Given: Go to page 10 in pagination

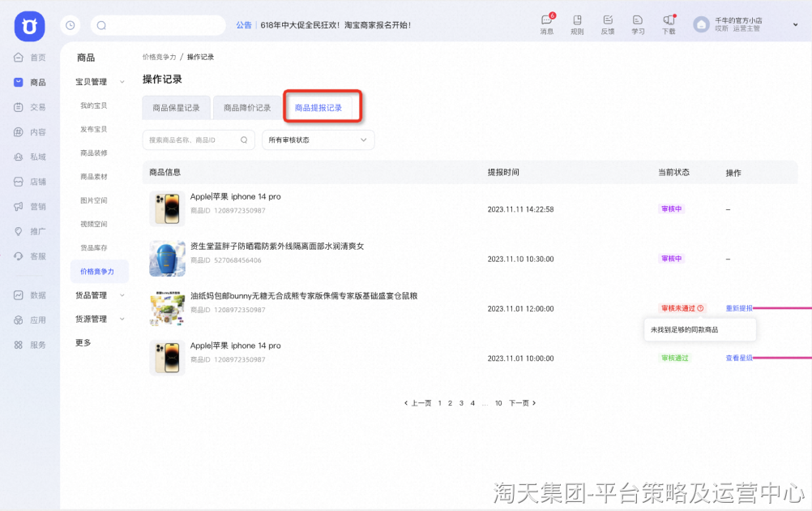Looking at the screenshot, I should [498, 403].
